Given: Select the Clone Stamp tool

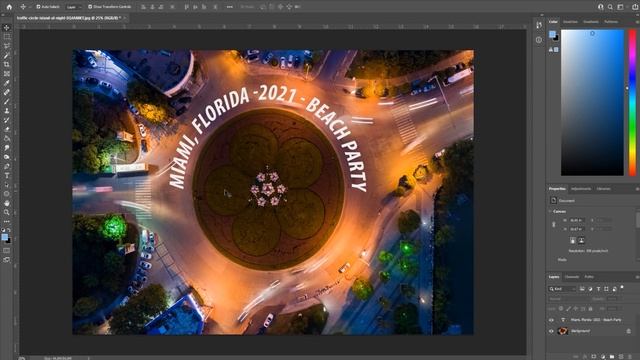Looking at the screenshot, I should [x=7, y=111].
